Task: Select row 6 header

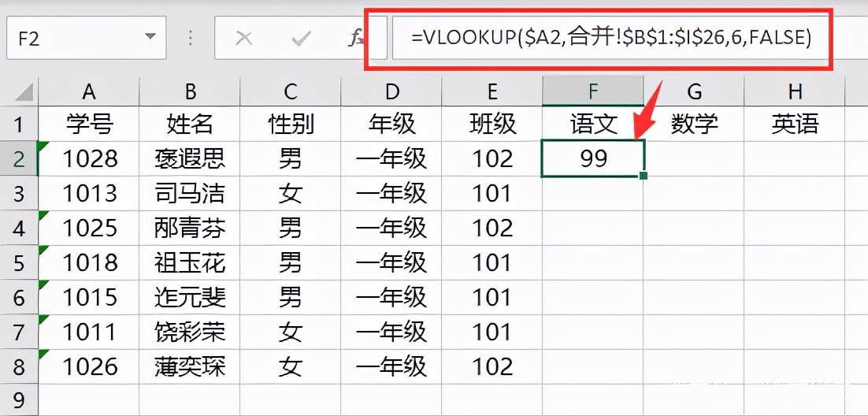Action: point(19,298)
